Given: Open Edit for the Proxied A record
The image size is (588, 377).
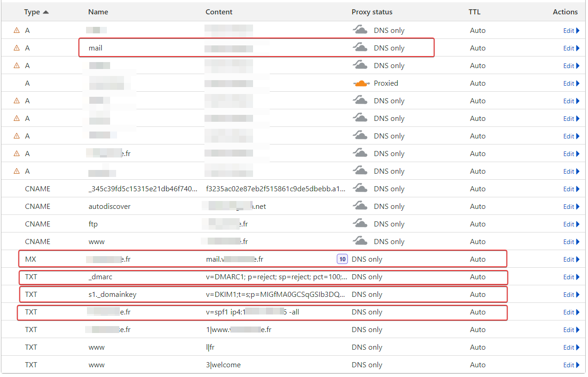Looking at the screenshot, I should (571, 83).
